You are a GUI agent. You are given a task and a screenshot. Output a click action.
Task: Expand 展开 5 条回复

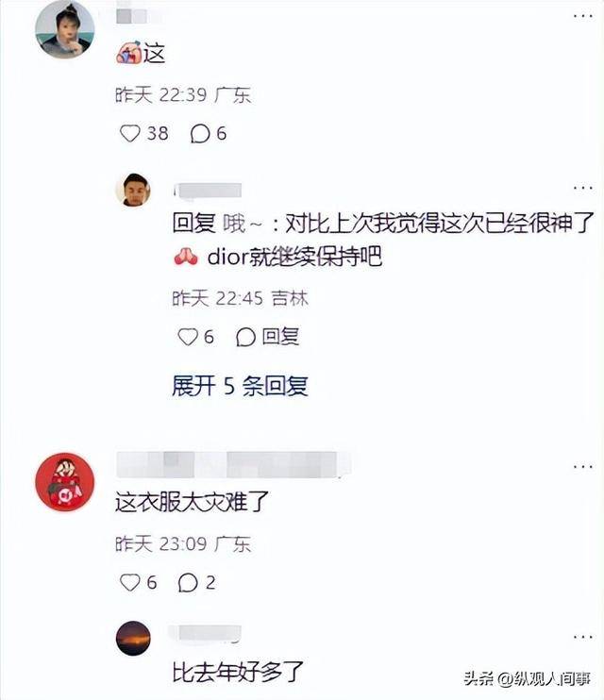pyautogui.click(x=240, y=386)
